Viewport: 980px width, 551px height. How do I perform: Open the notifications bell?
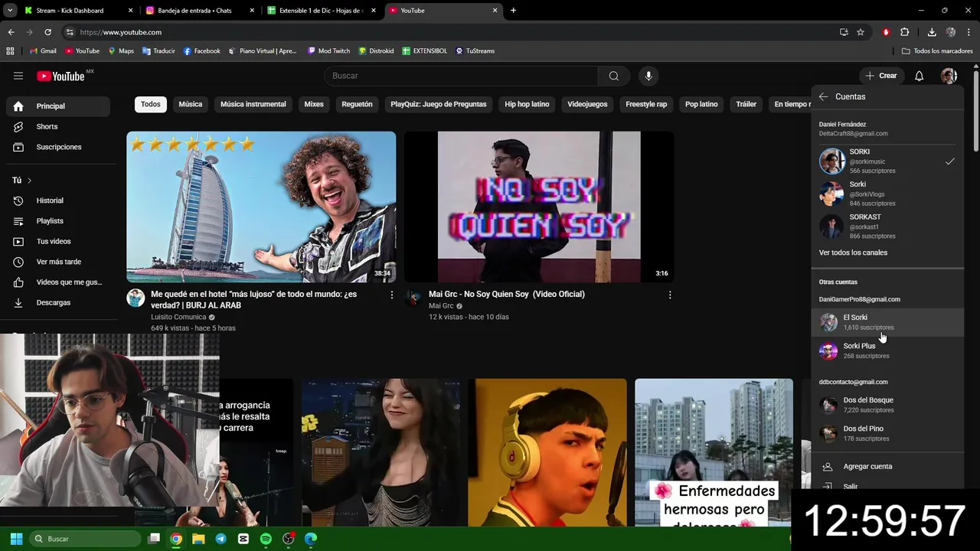click(919, 76)
